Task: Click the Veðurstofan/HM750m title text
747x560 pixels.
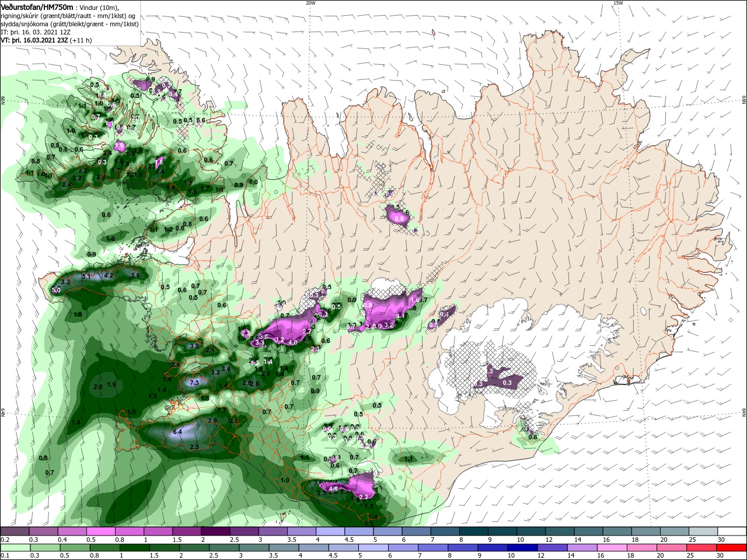Action: (x=37, y=6)
